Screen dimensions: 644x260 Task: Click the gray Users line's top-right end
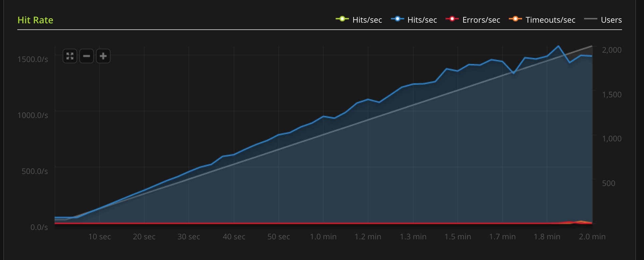(x=592, y=46)
